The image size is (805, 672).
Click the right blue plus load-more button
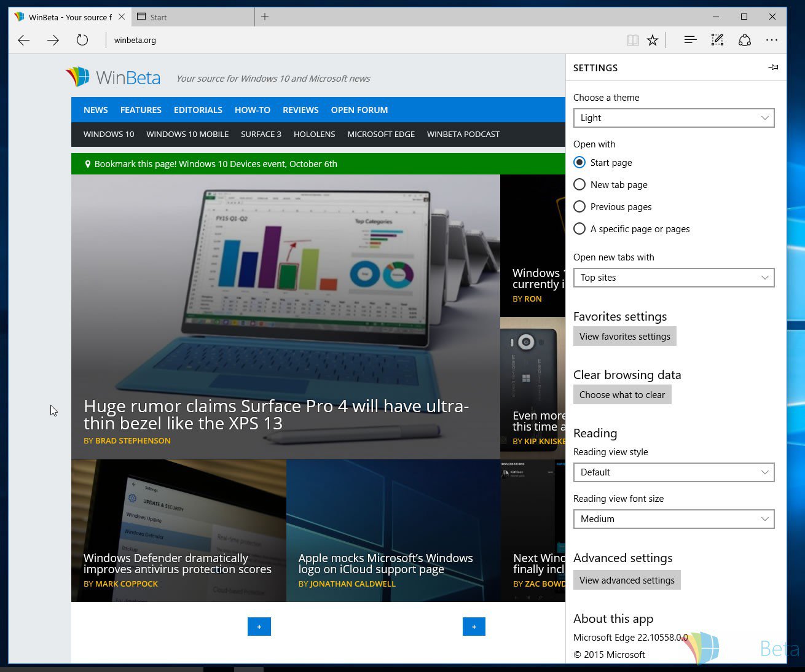click(474, 627)
